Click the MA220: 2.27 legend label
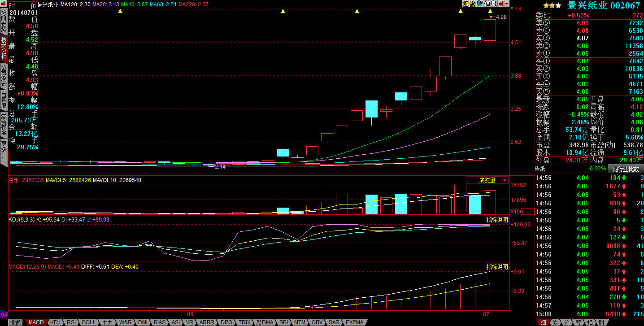 coord(193,4)
